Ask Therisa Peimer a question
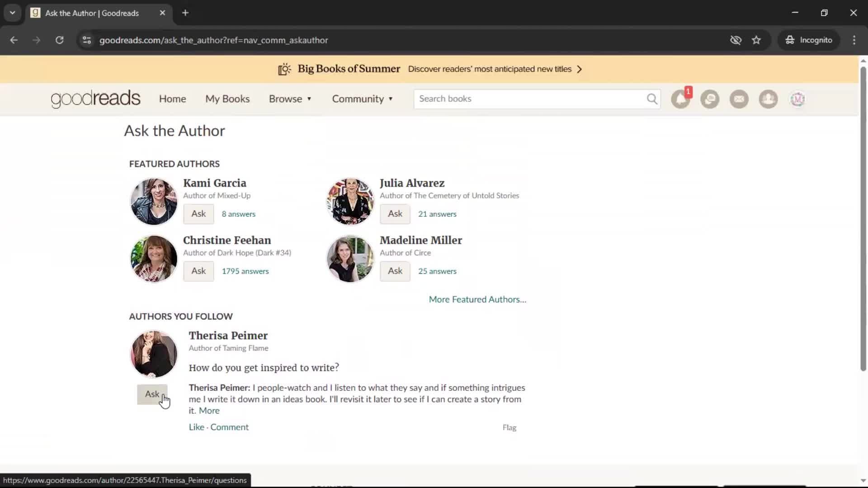The image size is (868, 488). pyautogui.click(x=152, y=394)
